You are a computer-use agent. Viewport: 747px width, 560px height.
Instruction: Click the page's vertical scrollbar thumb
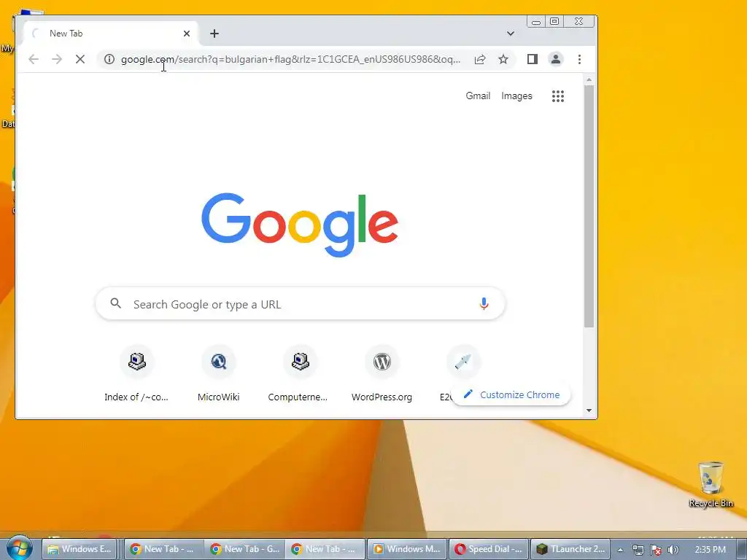point(589,206)
